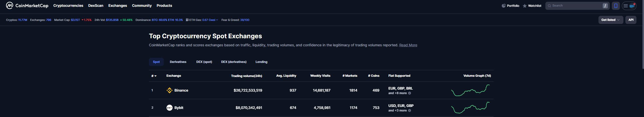Click the Watchlist star icon
This screenshot has height=117, width=644.
pyautogui.click(x=525, y=6)
